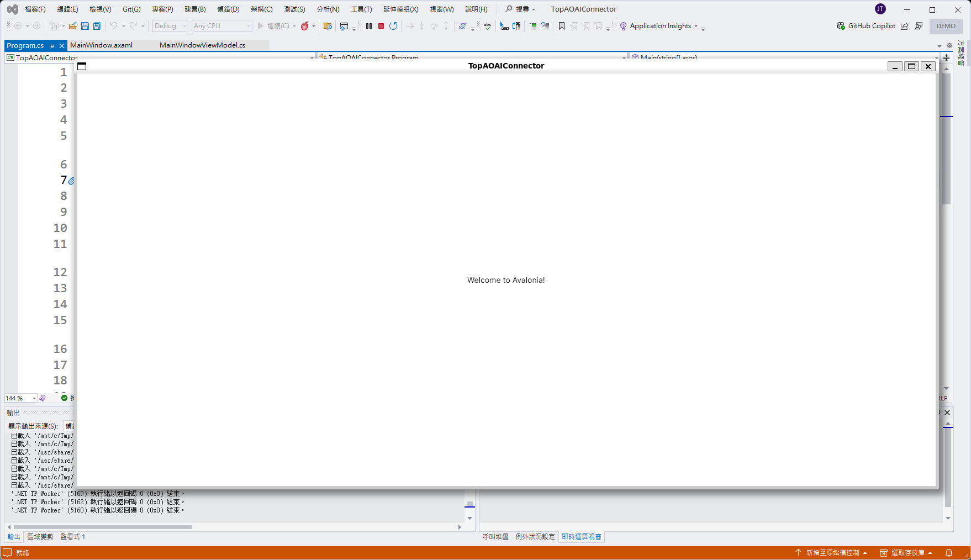
Task: Click the 繼續(C) continue button
Action: tap(276, 26)
